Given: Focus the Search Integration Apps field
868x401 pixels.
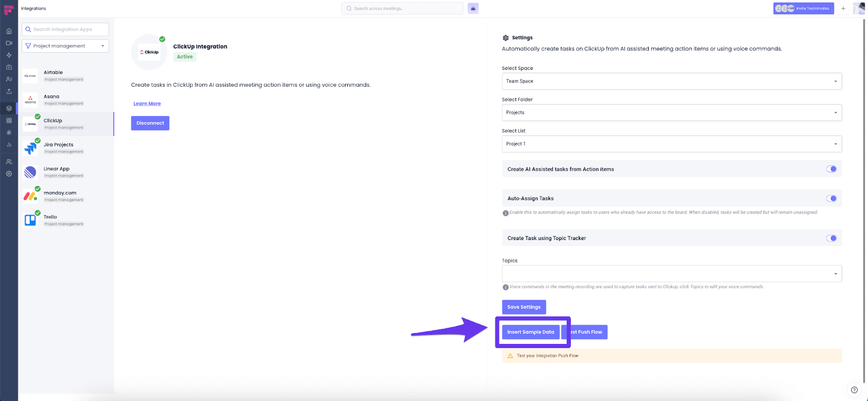Looking at the screenshot, I should 65,29.
